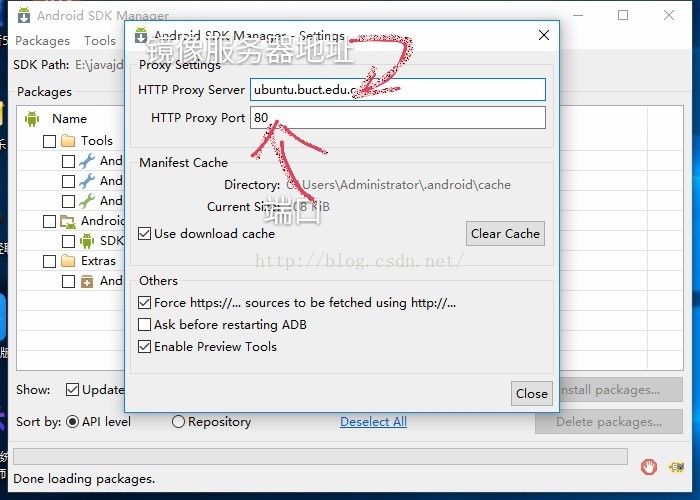This screenshot has height=500, width=700.
Task: Click the Name column header
Action: (x=69, y=119)
